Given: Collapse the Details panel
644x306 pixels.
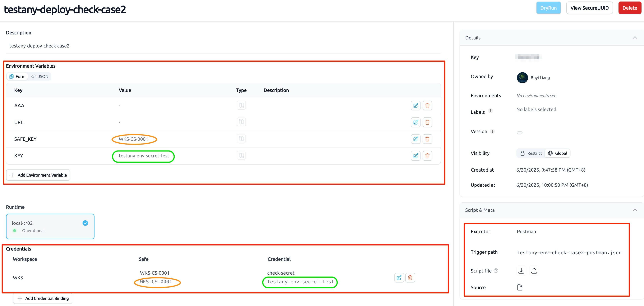Looking at the screenshot, I should 635,38.
